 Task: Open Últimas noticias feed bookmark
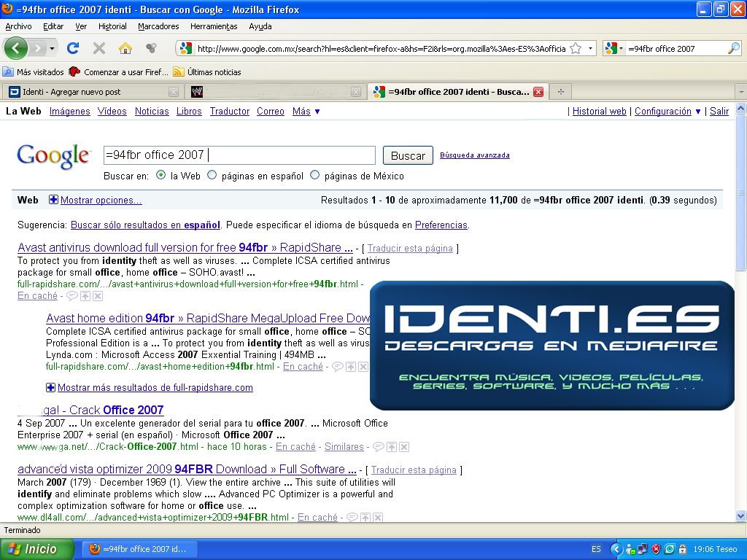tap(207, 72)
